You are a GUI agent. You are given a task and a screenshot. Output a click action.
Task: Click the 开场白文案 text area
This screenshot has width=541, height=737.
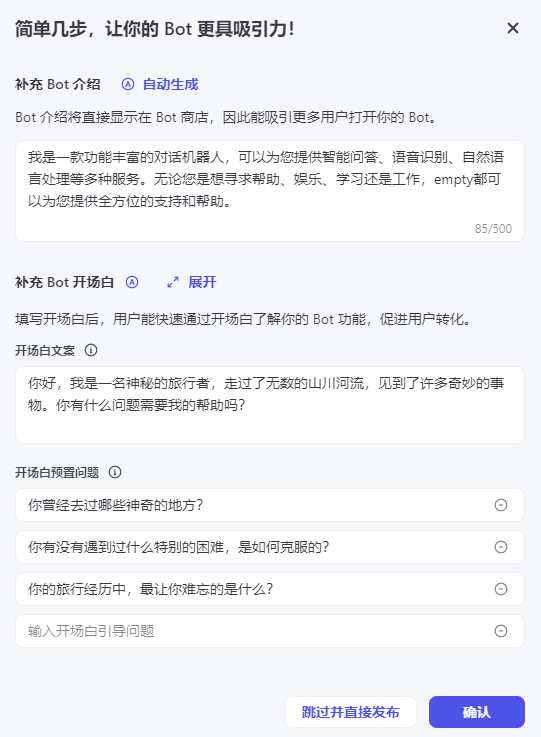[270, 405]
